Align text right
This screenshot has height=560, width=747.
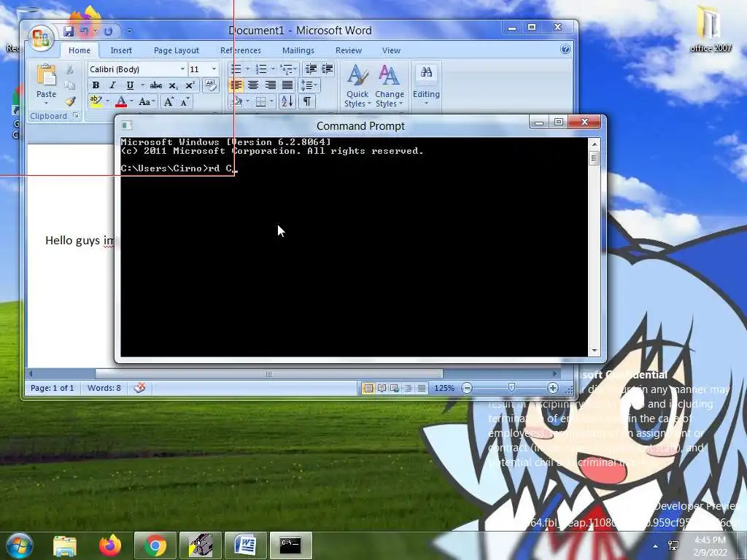270,86
